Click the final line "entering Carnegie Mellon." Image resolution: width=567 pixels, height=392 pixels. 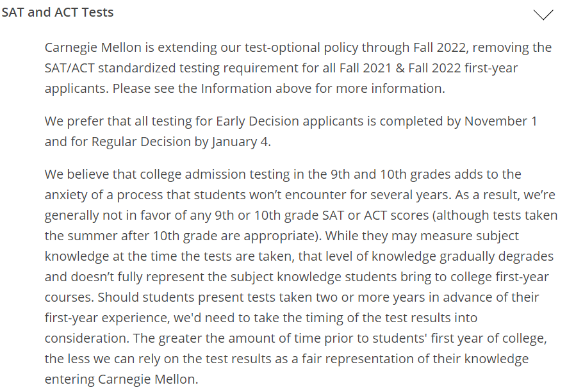click(x=121, y=379)
